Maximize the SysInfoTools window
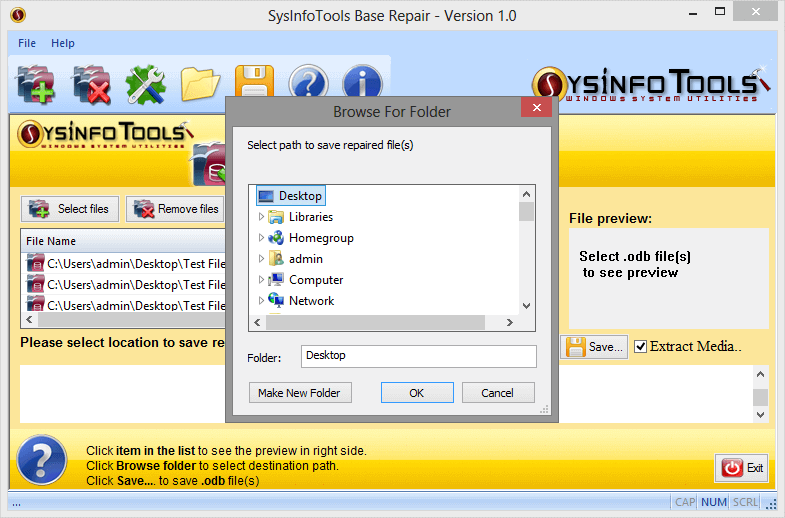 pyautogui.click(x=720, y=12)
